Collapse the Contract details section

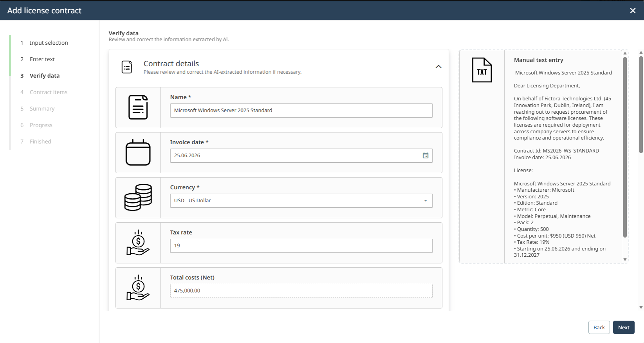tap(438, 67)
